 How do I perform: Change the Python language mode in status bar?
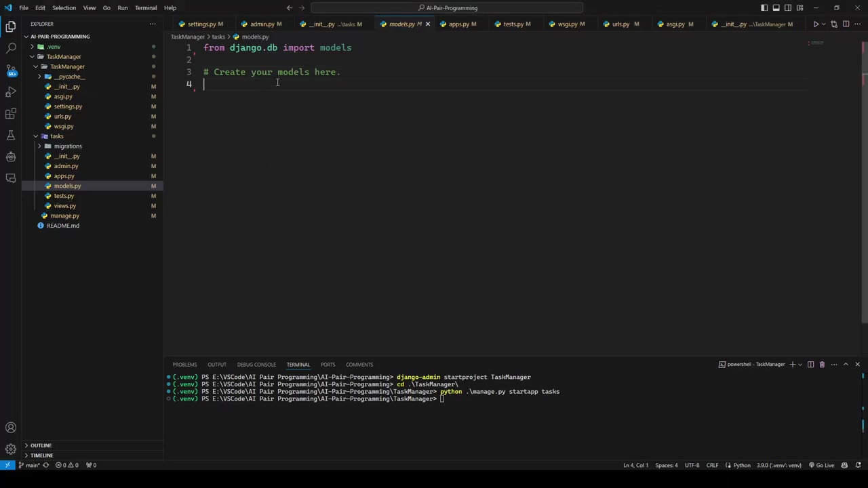(x=742, y=466)
